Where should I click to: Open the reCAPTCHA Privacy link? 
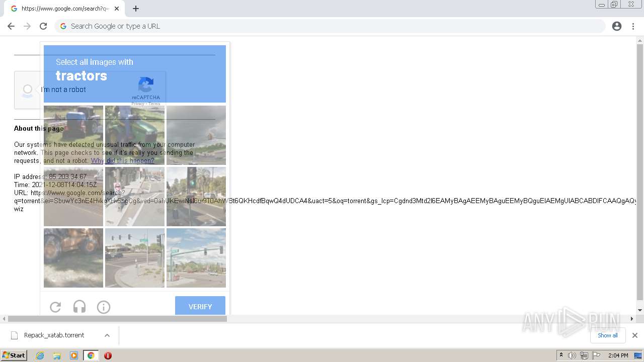pos(138,104)
